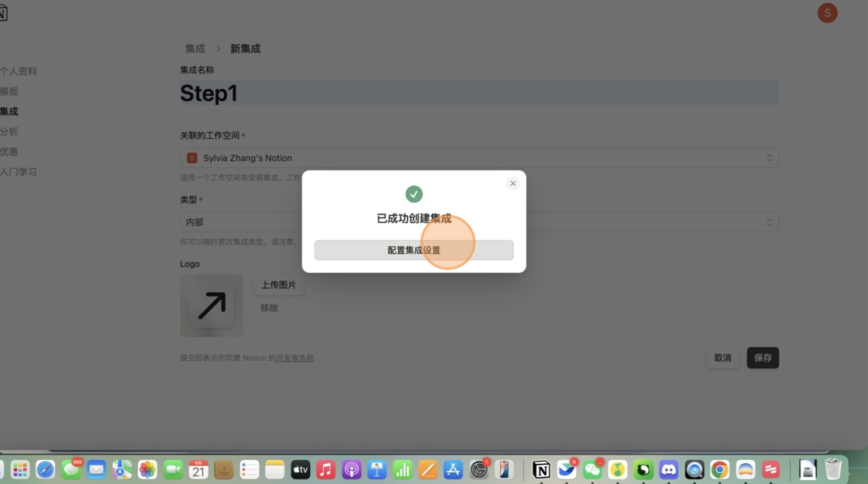Screen dimensions: 868x484
Task: Click the 上传图片 button
Action: pos(278,285)
